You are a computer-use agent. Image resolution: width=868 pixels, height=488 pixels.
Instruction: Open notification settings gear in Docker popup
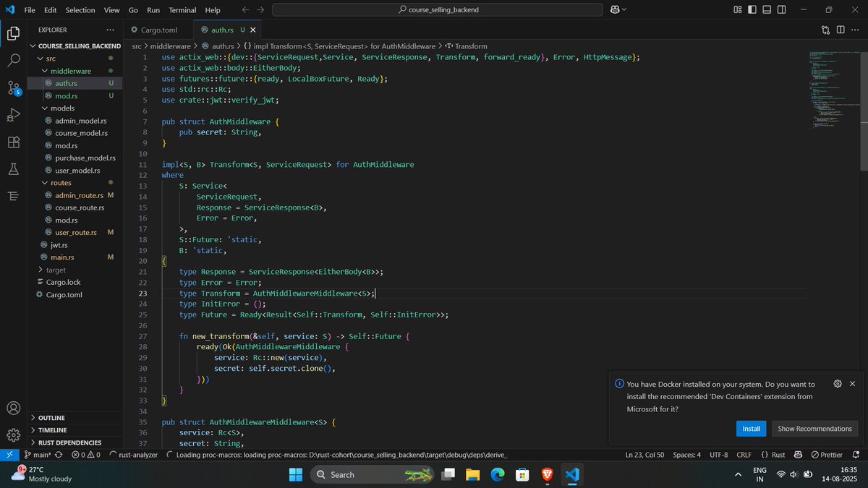[837, 384]
